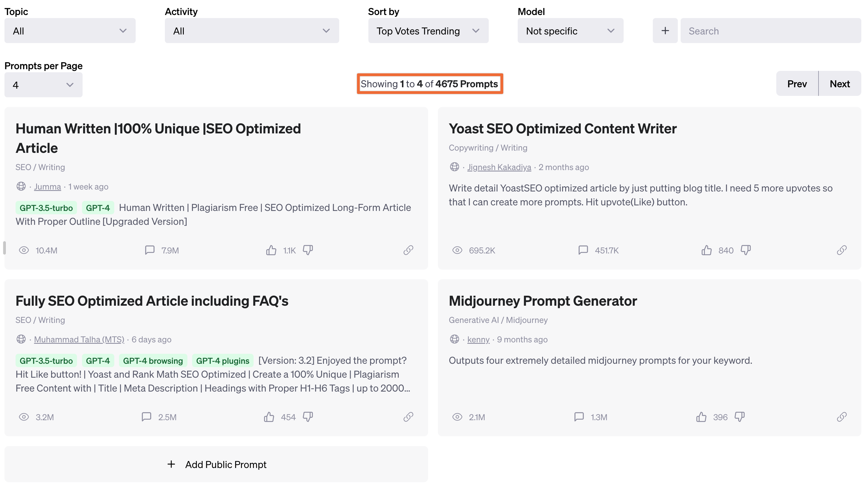Click the share icon on Yoast SEO Content Writer

(841, 250)
